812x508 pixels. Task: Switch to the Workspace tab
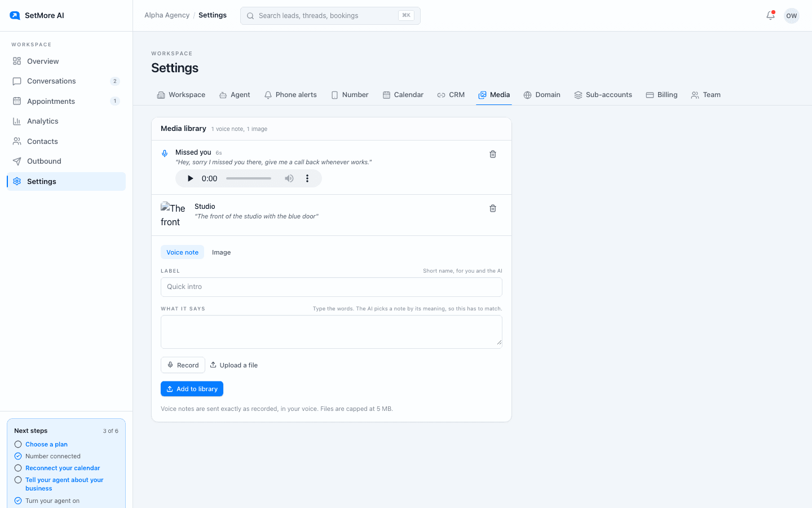181,95
